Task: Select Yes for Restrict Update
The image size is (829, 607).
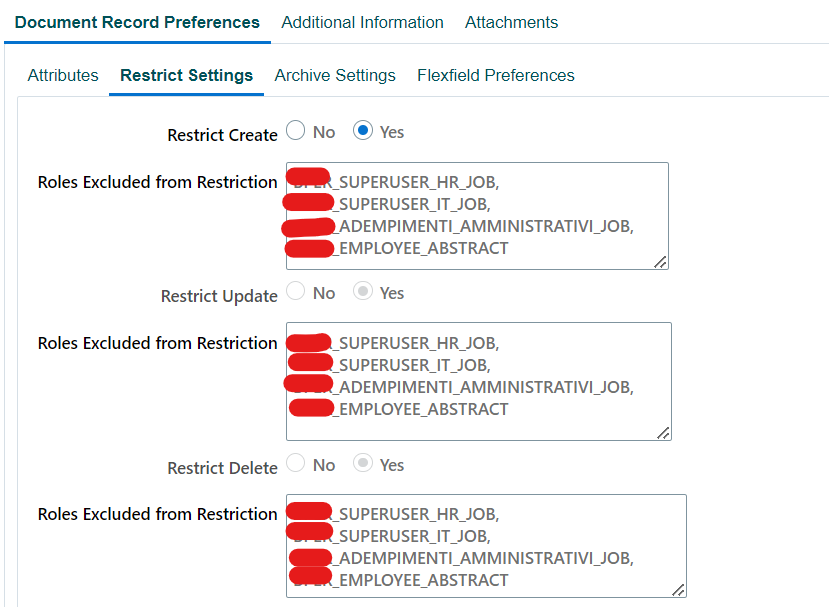Action: (x=364, y=291)
